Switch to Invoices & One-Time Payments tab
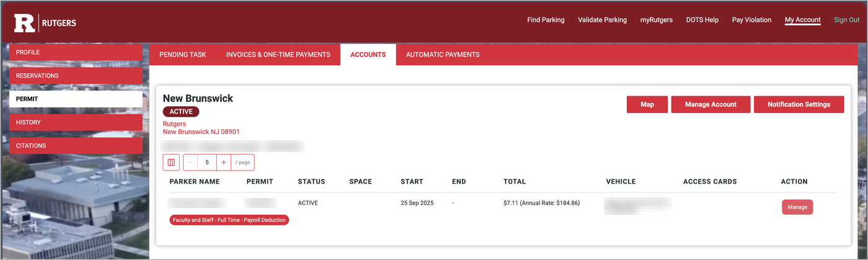 point(278,55)
